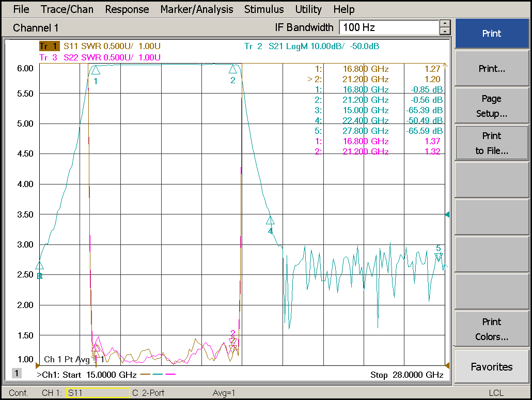Click the teal reference level arrow at right edge

pyautogui.click(x=447, y=214)
